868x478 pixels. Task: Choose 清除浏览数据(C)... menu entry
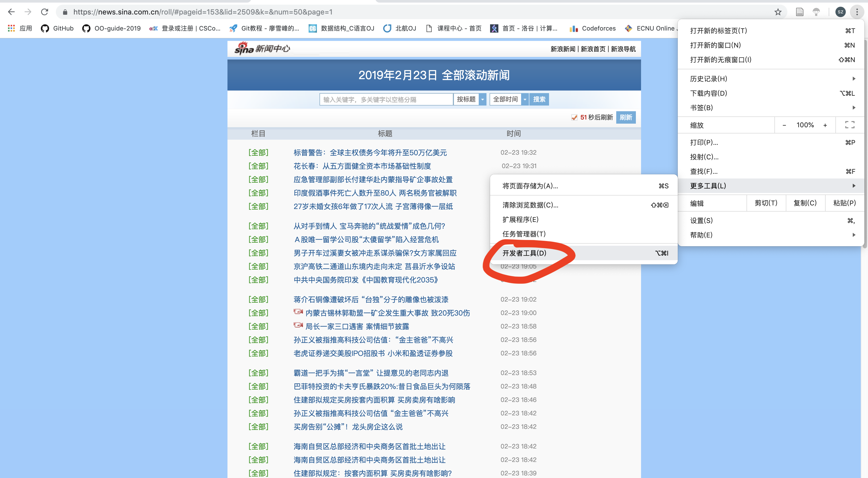[x=530, y=205]
